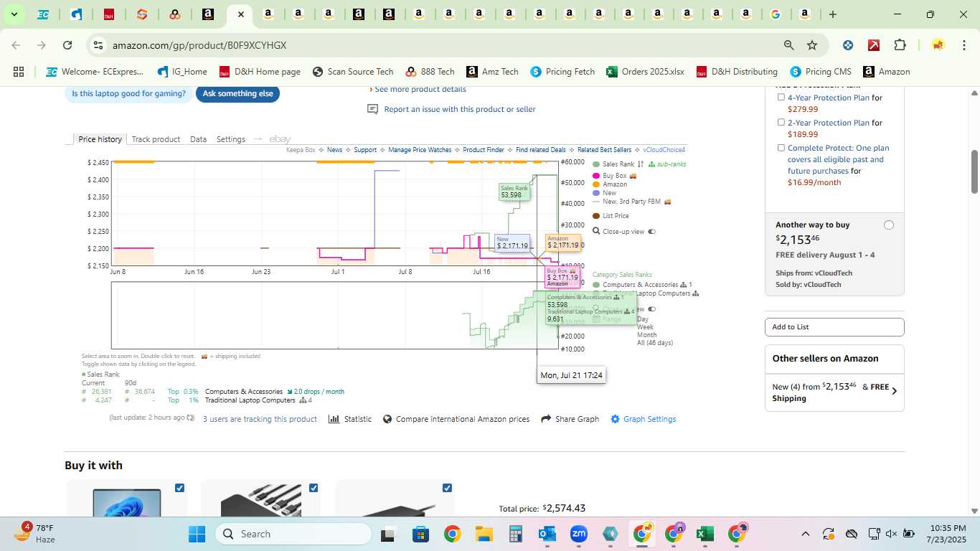
Task: View site information icon in address bar
Action: tap(98, 45)
